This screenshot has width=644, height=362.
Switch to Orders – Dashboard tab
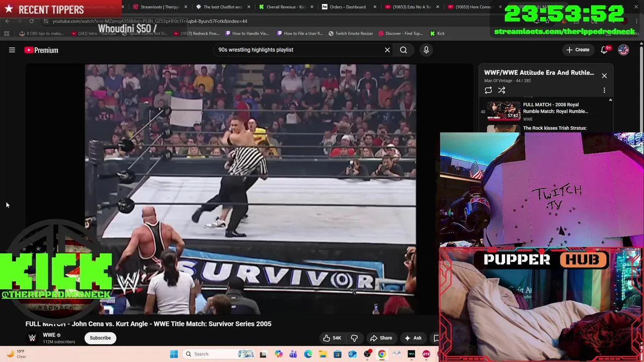point(348,7)
